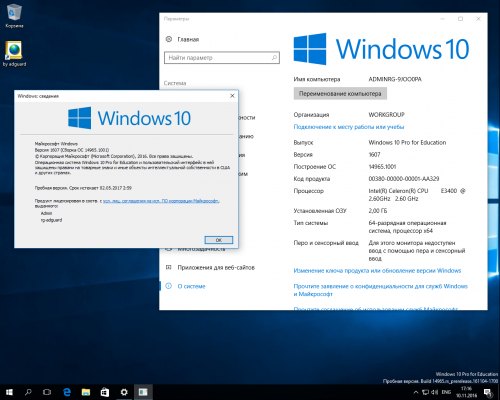Click the 'Майкрософт Windows' line in winver dialog

(x=56, y=144)
